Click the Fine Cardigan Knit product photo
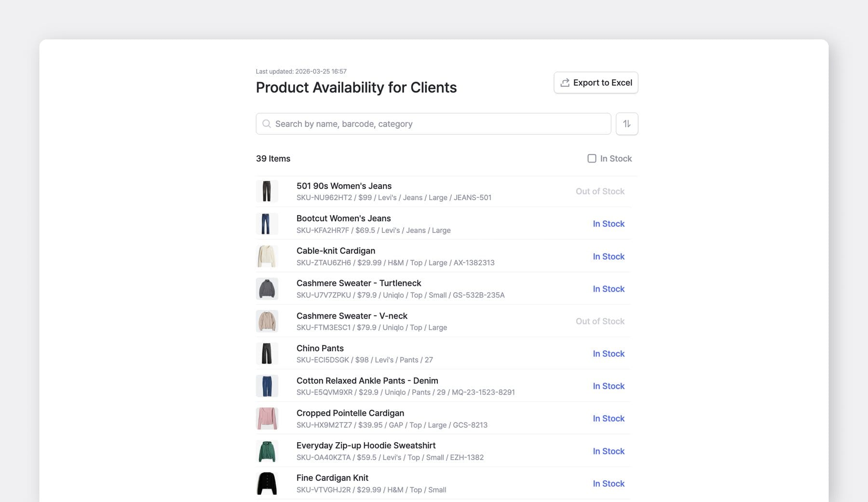Image resolution: width=868 pixels, height=502 pixels. (x=267, y=483)
